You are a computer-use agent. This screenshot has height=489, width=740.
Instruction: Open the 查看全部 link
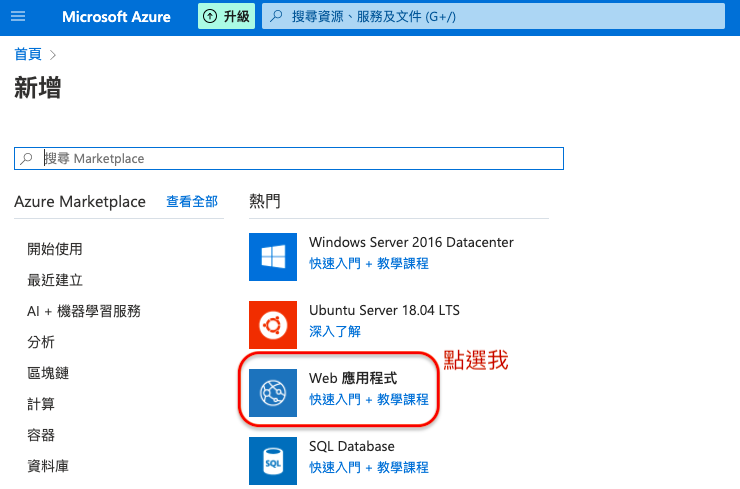pyautogui.click(x=192, y=202)
